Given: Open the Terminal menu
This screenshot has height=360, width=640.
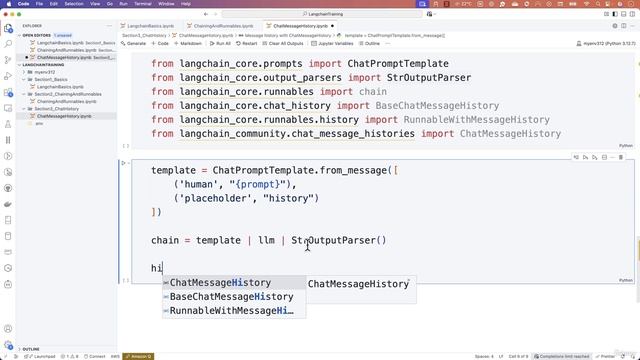Looking at the screenshot, I should pos(143,4).
